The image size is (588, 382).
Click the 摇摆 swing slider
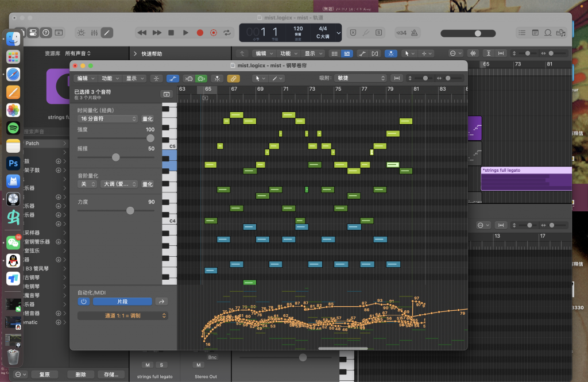click(x=116, y=157)
